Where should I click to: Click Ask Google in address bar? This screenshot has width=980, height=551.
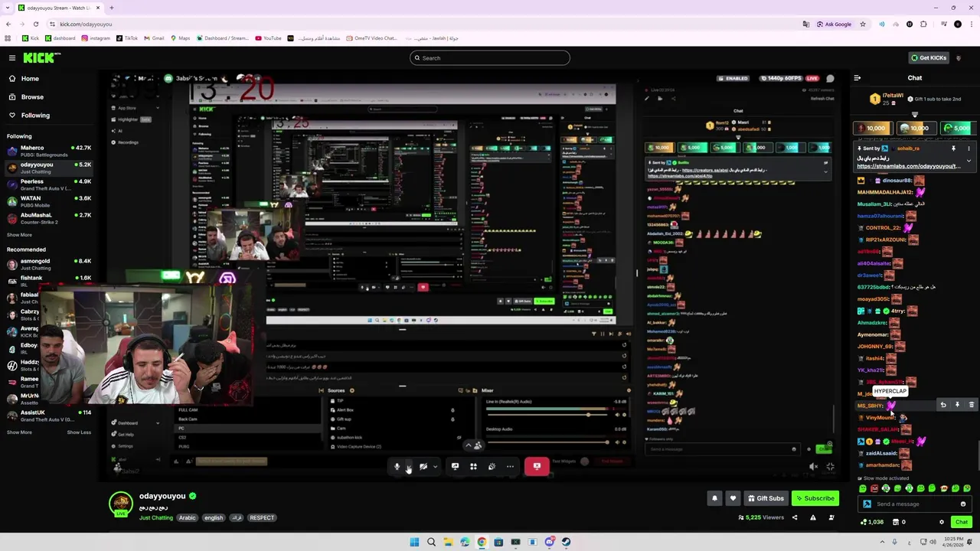[834, 24]
